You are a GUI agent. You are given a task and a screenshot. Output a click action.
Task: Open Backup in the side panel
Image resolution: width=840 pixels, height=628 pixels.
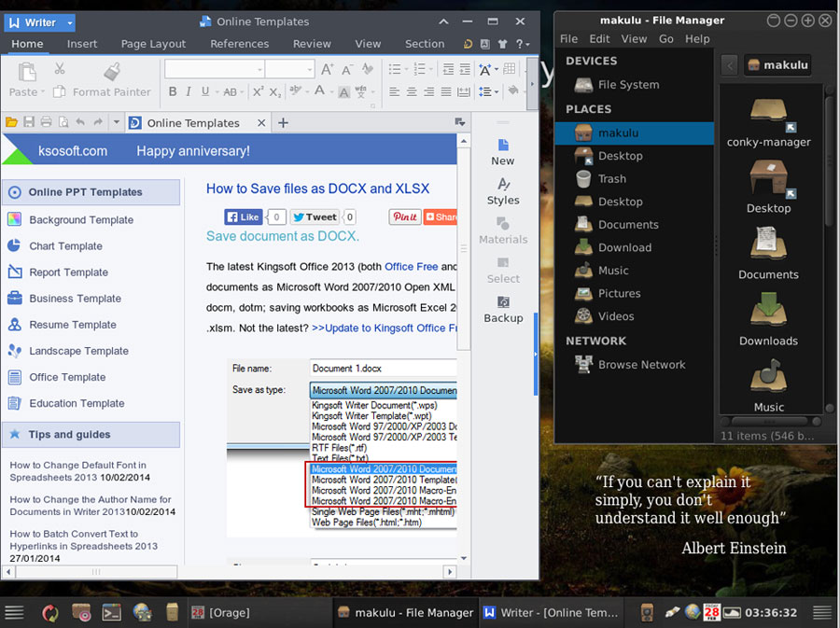[x=502, y=310]
